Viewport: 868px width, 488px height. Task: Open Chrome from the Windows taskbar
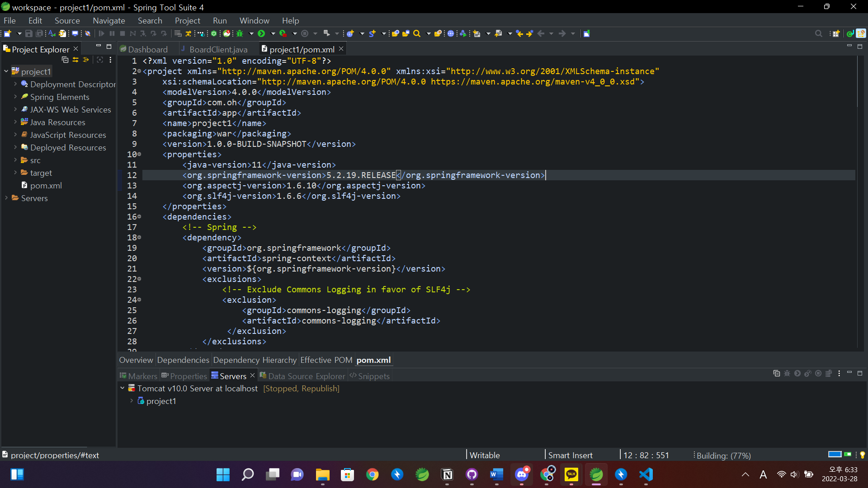pyautogui.click(x=373, y=474)
